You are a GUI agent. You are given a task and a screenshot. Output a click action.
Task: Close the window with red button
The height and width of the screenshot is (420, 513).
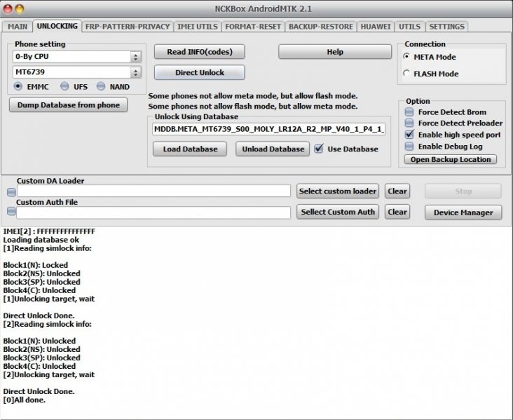(8, 9)
